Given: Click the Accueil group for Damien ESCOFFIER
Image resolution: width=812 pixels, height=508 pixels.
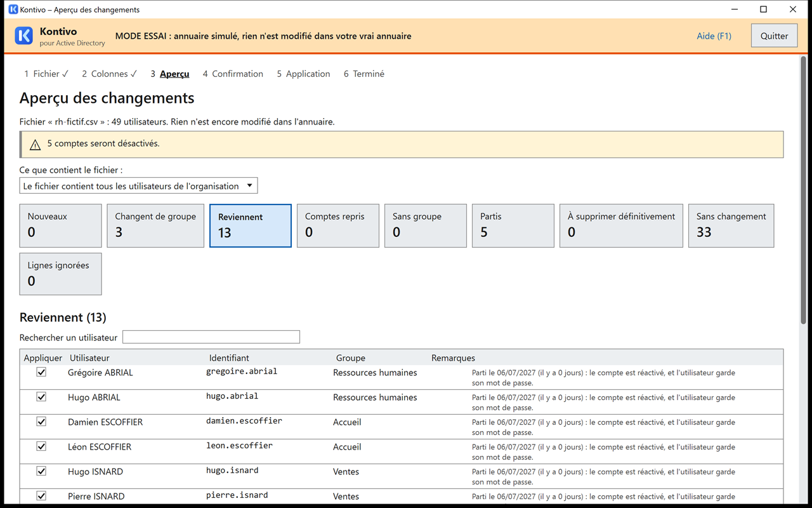Looking at the screenshot, I should click(347, 422).
